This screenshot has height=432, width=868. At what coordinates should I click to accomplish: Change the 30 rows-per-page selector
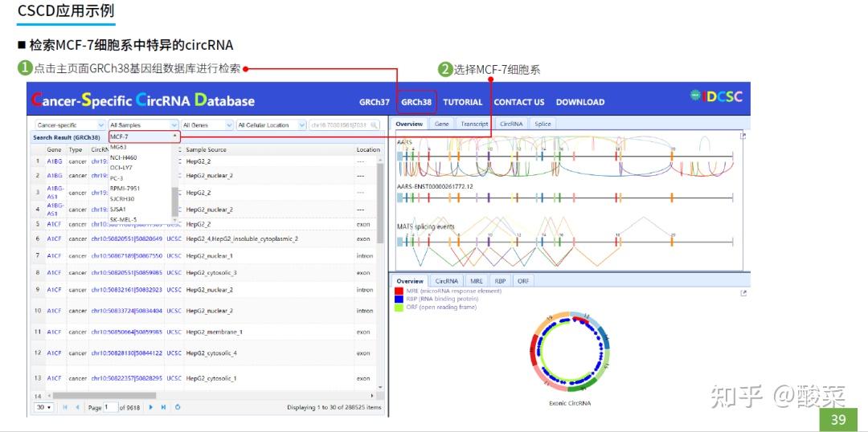(x=44, y=407)
